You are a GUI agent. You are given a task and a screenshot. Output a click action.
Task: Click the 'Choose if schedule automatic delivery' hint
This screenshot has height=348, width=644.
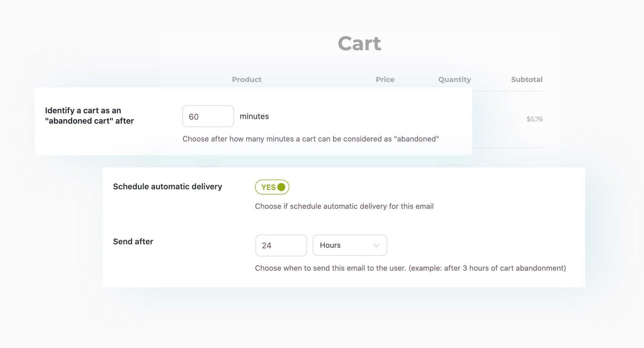[344, 206]
